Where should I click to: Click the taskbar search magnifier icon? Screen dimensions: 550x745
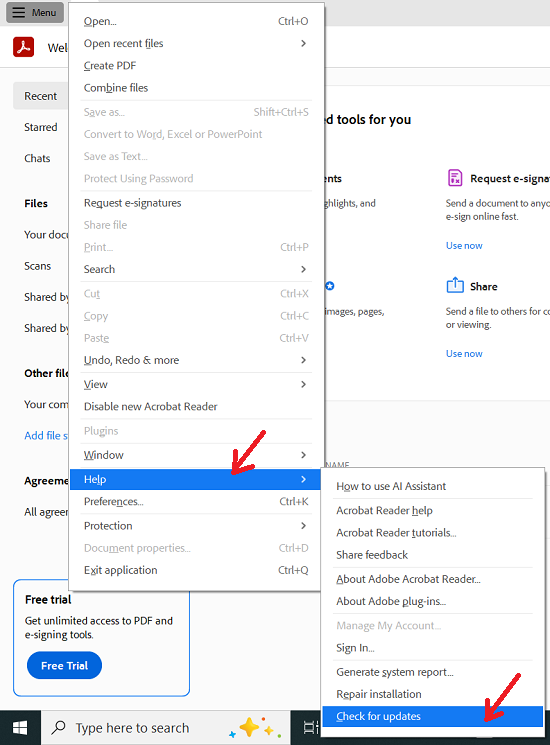pos(58,727)
